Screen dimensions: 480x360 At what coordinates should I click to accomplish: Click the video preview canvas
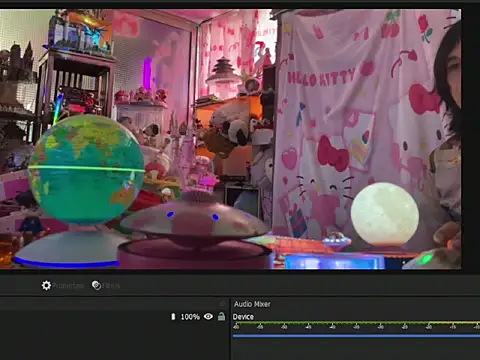(x=230, y=139)
